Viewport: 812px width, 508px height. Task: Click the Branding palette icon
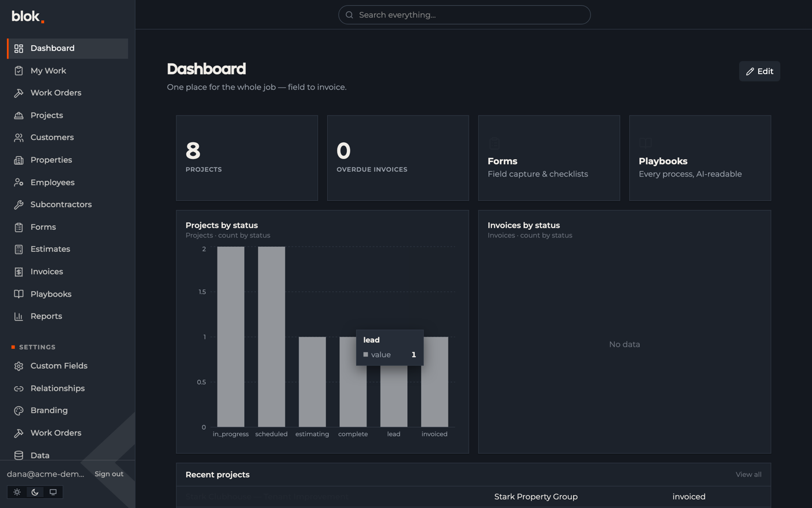(x=19, y=410)
